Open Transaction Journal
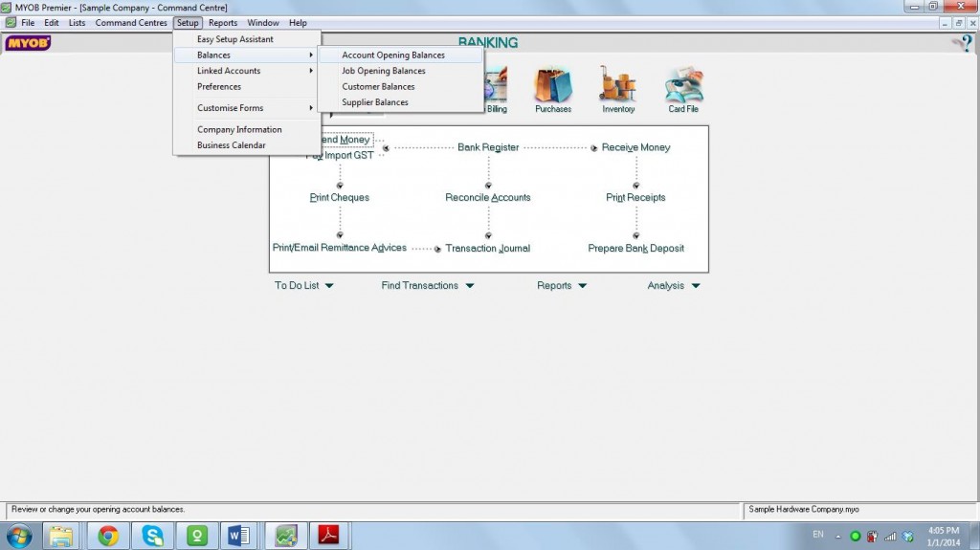980x550 pixels. click(x=488, y=248)
